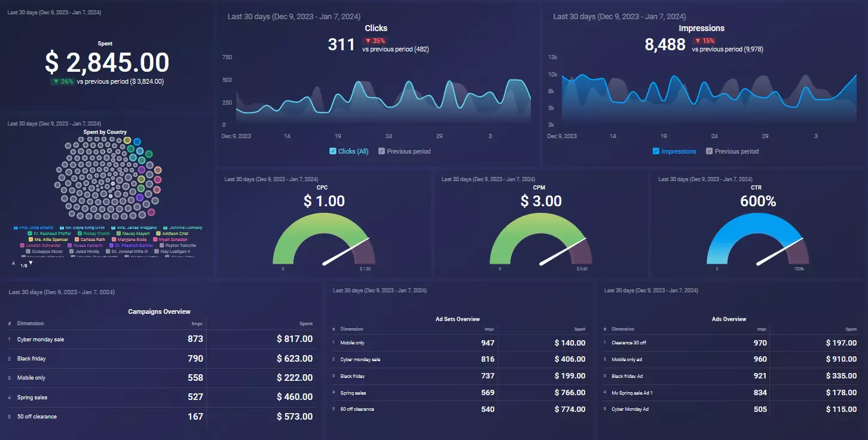
Task: Click the Mobile only ad row
Action: click(x=731, y=359)
